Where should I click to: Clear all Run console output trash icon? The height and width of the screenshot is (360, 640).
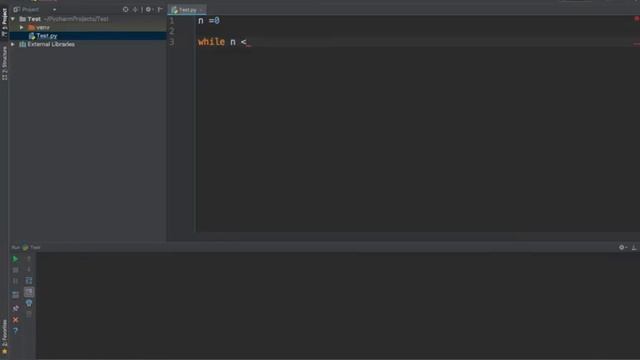click(x=29, y=314)
